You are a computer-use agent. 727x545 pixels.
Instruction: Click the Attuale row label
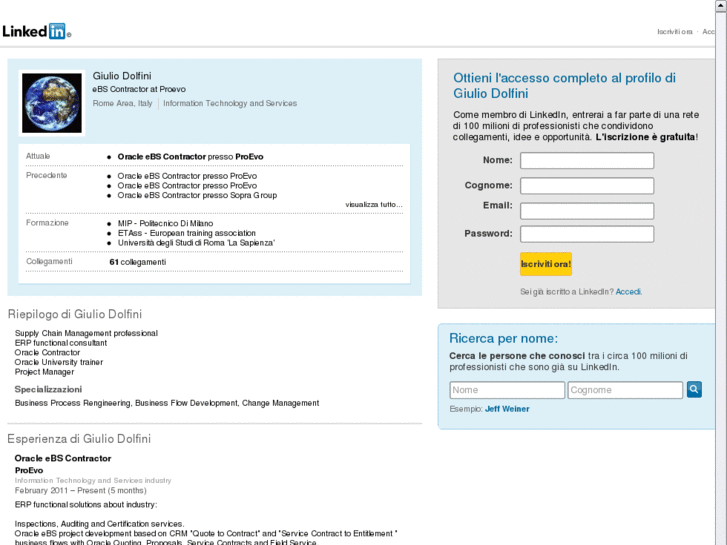coord(38,156)
